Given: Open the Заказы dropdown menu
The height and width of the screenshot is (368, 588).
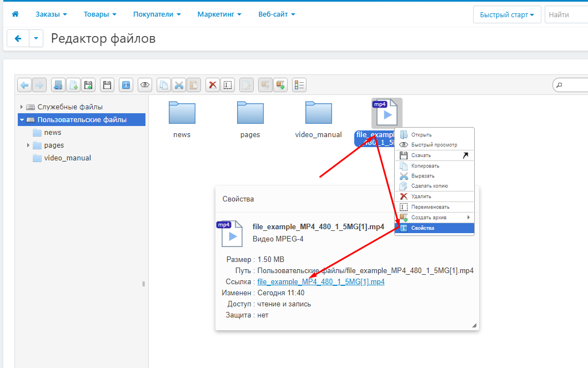Looking at the screenshot, I should (x=52, y=14).
